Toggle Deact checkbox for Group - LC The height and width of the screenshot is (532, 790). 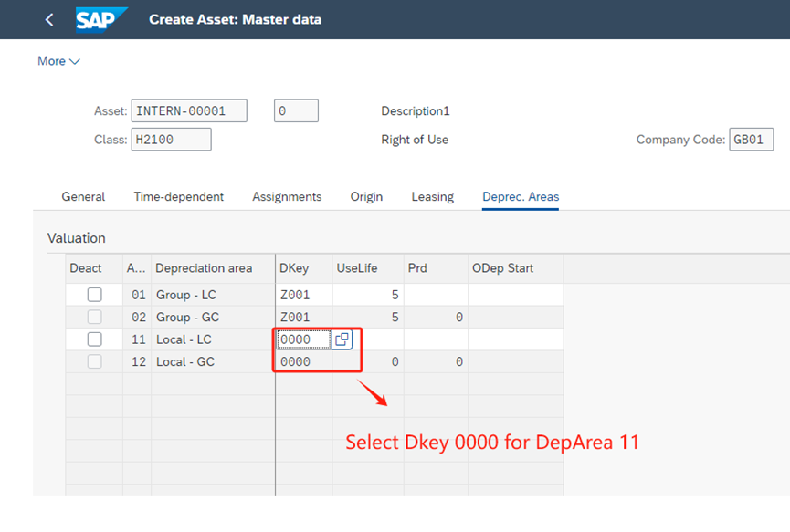pyautogui.click(x=94, y=295)
